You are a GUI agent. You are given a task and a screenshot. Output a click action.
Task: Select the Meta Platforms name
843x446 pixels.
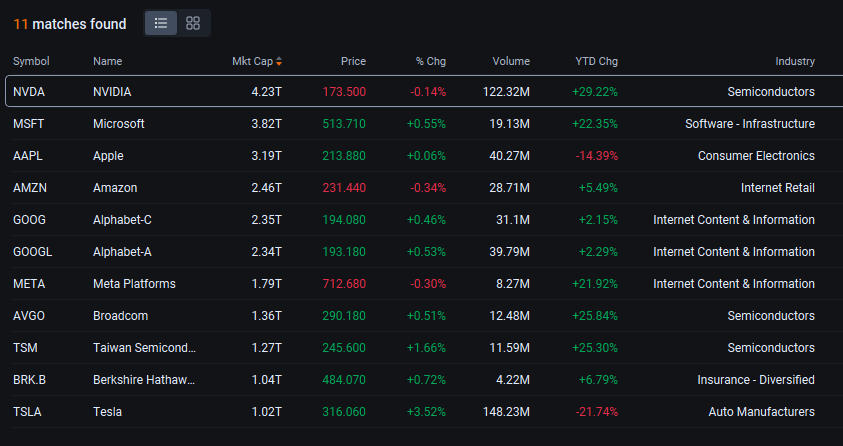coord(134,284)
